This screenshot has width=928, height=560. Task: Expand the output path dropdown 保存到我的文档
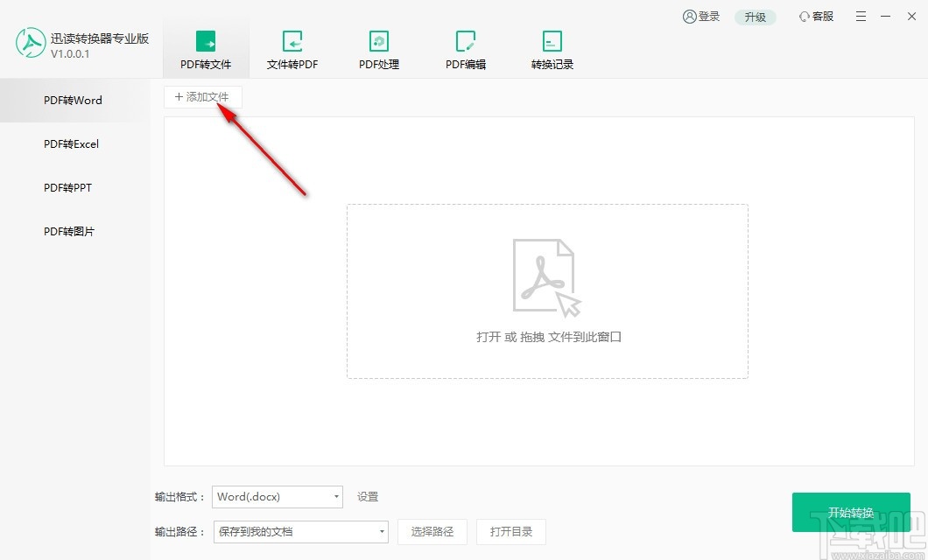300,531
